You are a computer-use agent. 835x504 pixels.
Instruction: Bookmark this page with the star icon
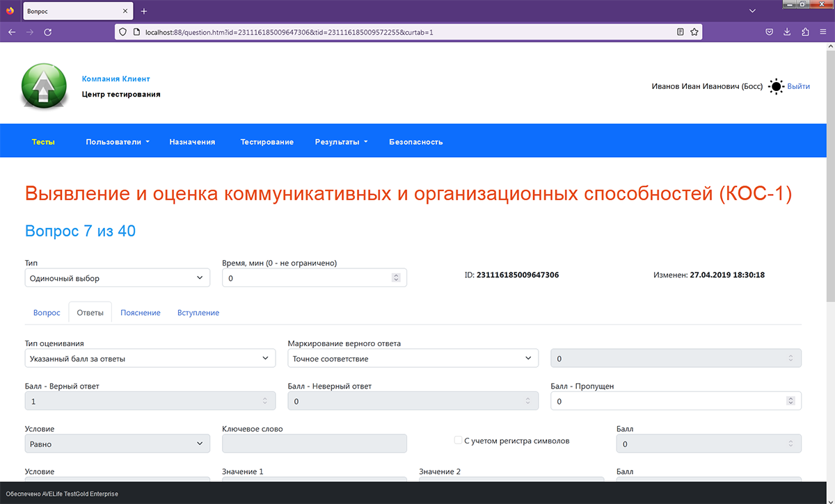(694, 31)
